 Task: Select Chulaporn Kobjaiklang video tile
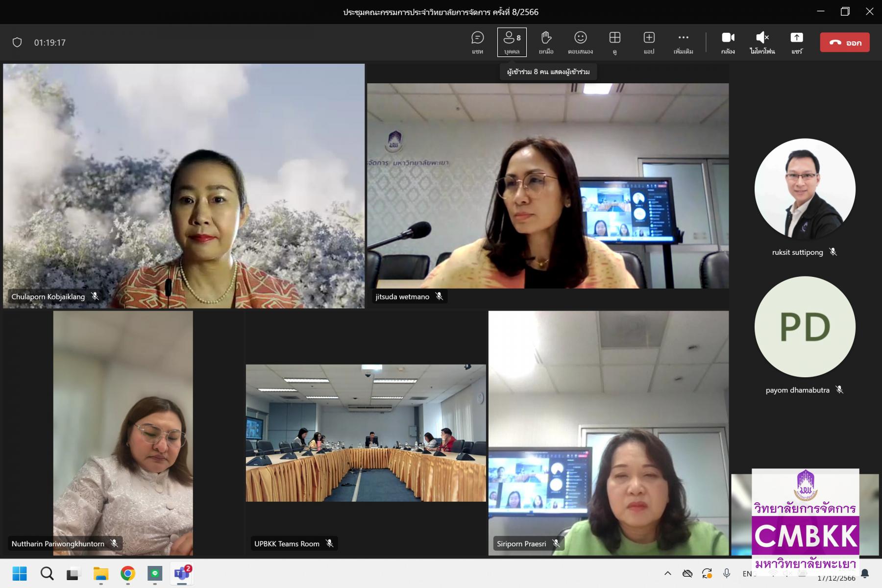pyautogui.click(x=184, y=186)
